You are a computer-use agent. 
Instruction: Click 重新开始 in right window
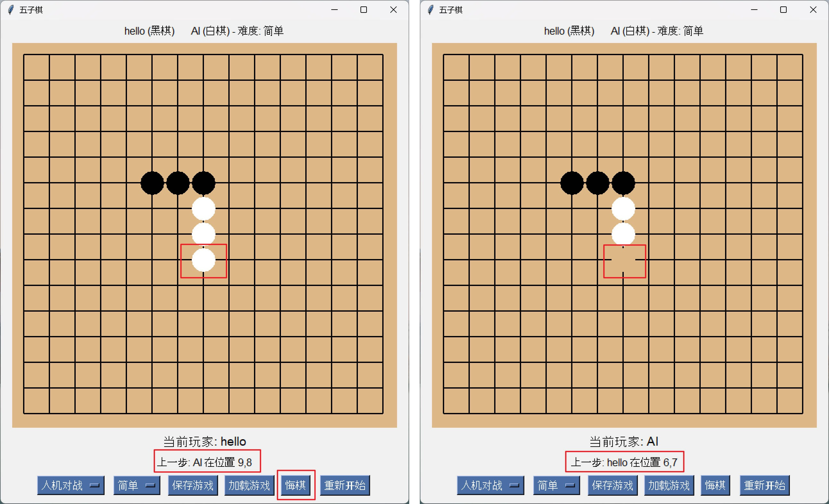coord(765,485)
